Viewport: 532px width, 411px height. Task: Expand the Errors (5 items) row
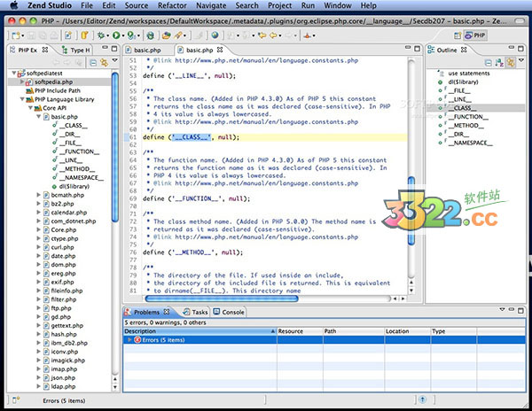(129, 339)
